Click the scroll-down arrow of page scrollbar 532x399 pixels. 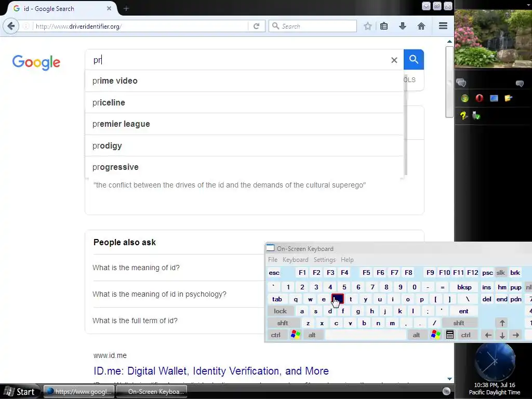click(449, 379)
